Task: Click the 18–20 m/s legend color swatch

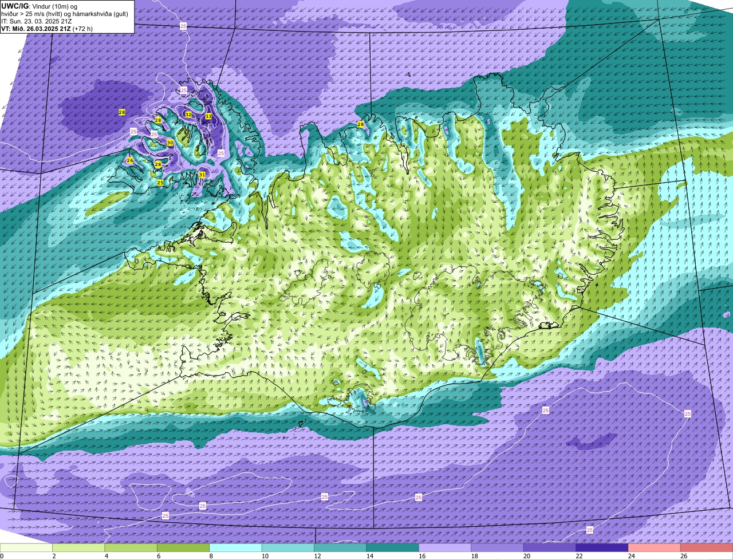Action: (x=498, y=548)
